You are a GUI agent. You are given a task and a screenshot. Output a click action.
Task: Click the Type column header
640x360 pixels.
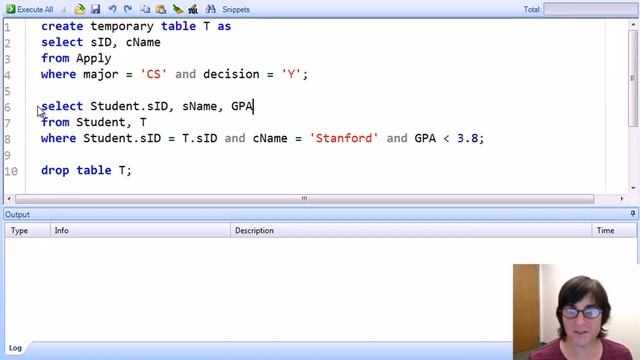[x=27, y=231]
